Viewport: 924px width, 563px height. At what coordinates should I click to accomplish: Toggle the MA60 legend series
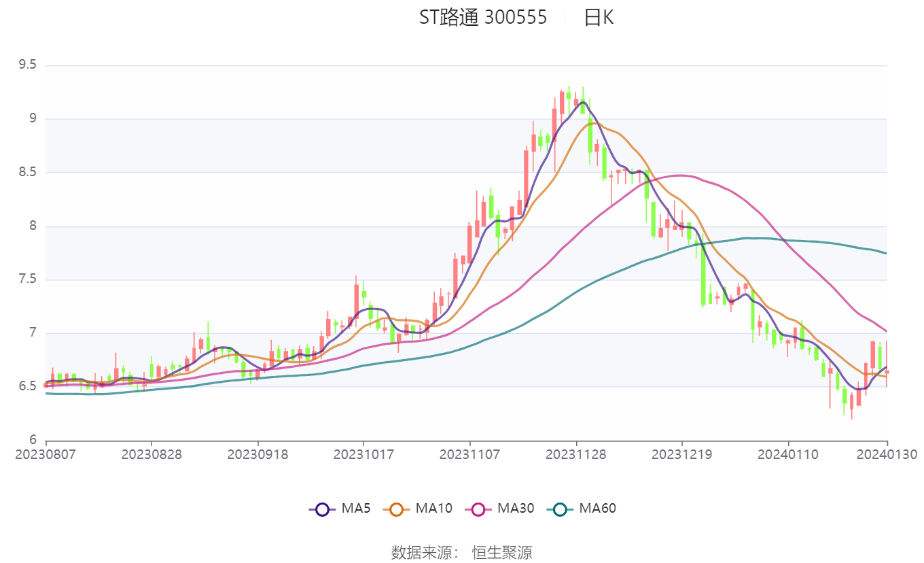tap(581, 508)
